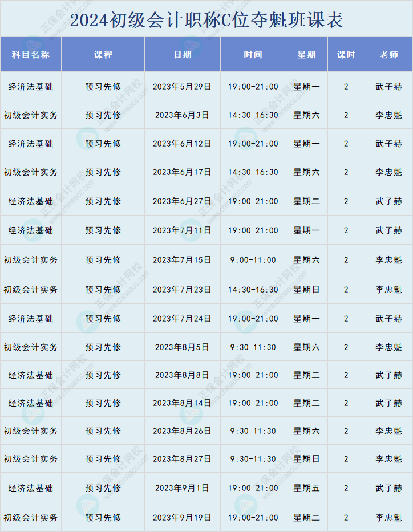This screenshot has width=413, height=532.
Task: Click the date cell 2023年8月27日
Action: click(182, 458)
